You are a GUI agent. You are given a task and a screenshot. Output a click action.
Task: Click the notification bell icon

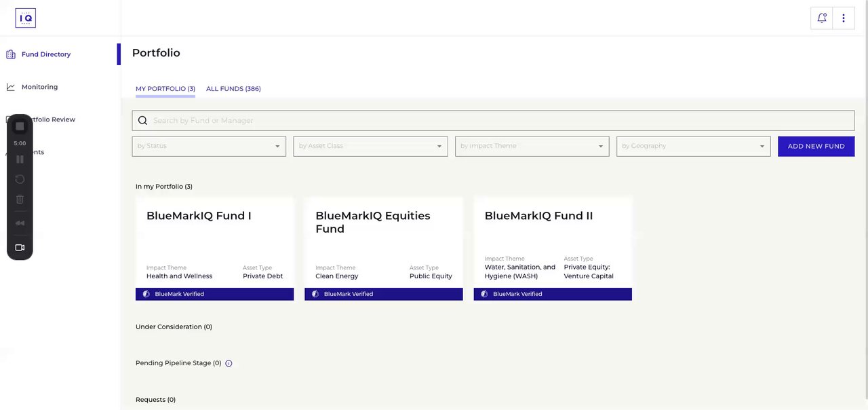[x=822, y=18]
